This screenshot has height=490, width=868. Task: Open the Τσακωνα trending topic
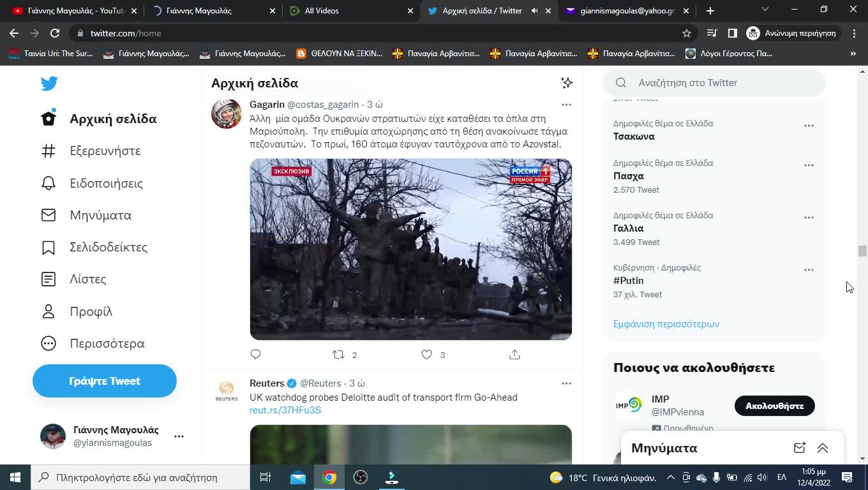click(x=634, y=137)
